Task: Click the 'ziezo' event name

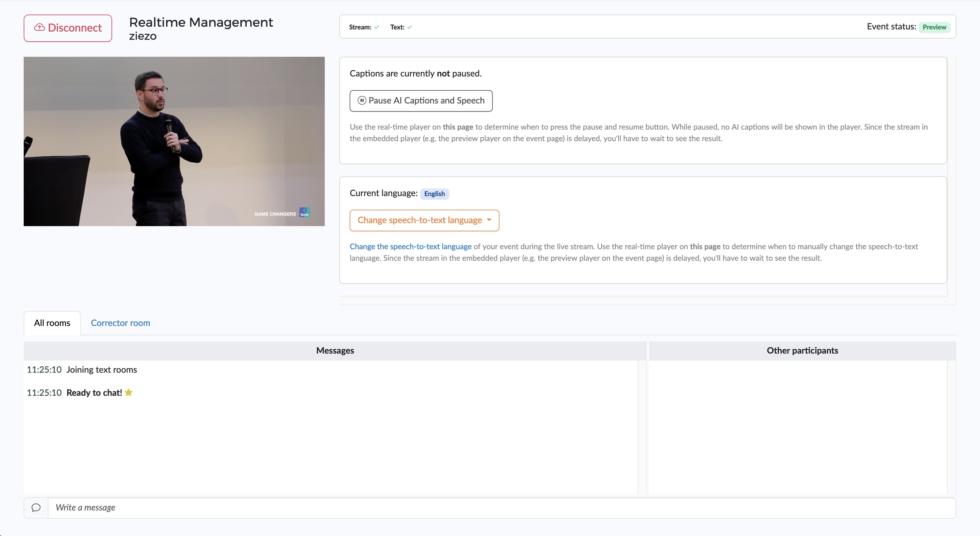Action: point(143,36)
